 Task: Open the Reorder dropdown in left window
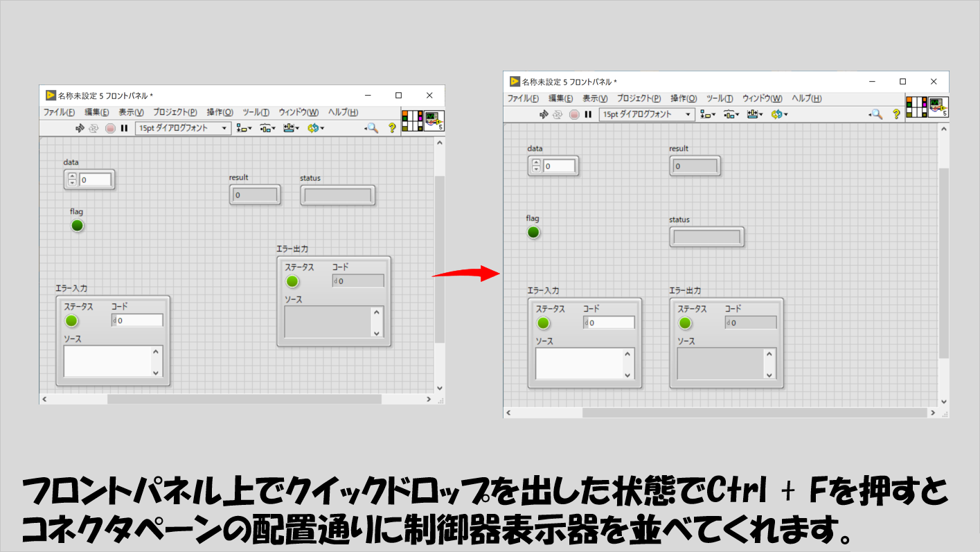(x=315, y=128)
